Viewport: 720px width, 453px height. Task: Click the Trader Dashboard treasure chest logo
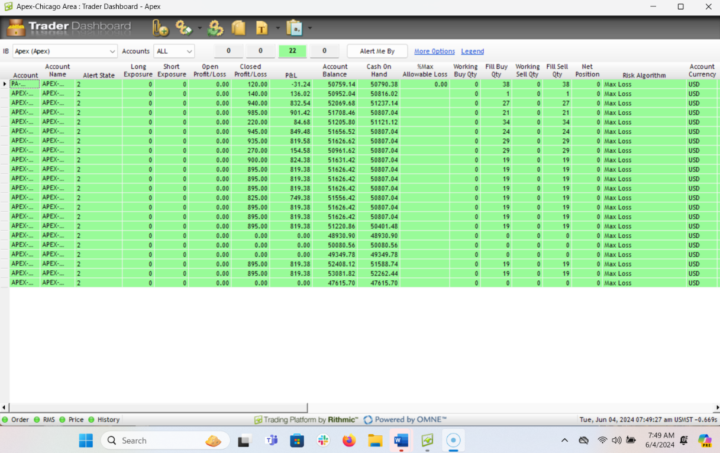coord(16,28)
